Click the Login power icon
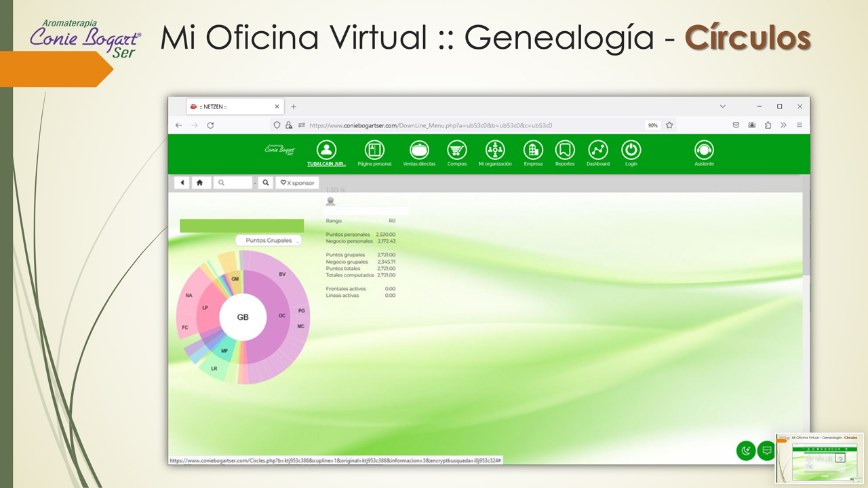The width and height of the screenshot is (868, 488). 631,150
